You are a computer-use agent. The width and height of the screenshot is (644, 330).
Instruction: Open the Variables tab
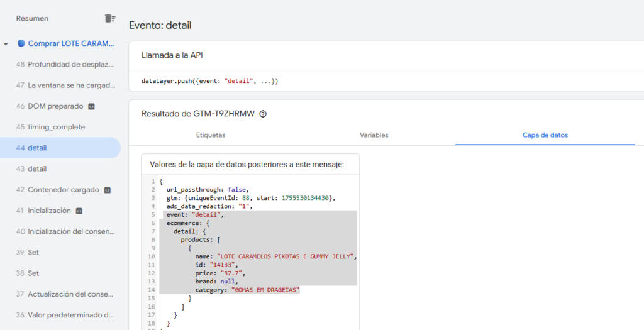tap(374, 135)
